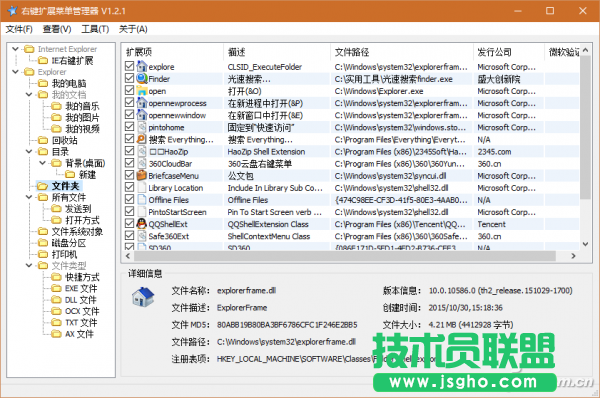Collapse the Internet Explorer tree node
600x398 pixels.
tap(16, 49)
